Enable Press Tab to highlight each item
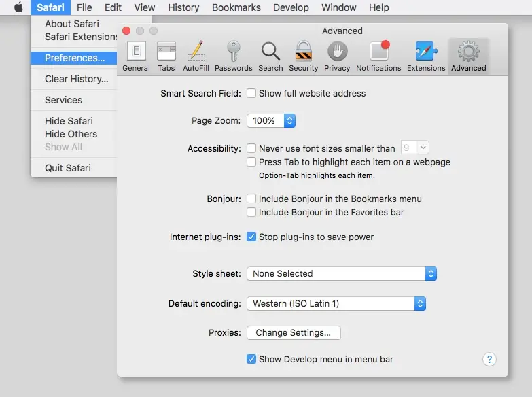 point(251,162)
